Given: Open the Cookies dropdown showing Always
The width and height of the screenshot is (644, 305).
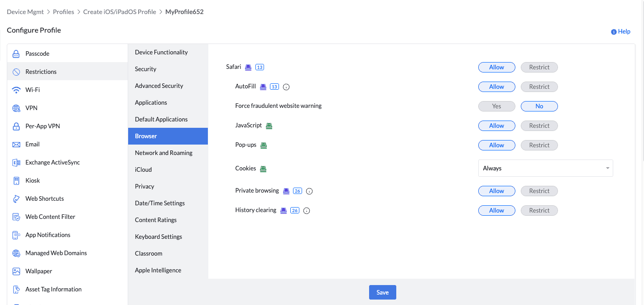Looking at the screenshot, I should (x=546, y=168).
